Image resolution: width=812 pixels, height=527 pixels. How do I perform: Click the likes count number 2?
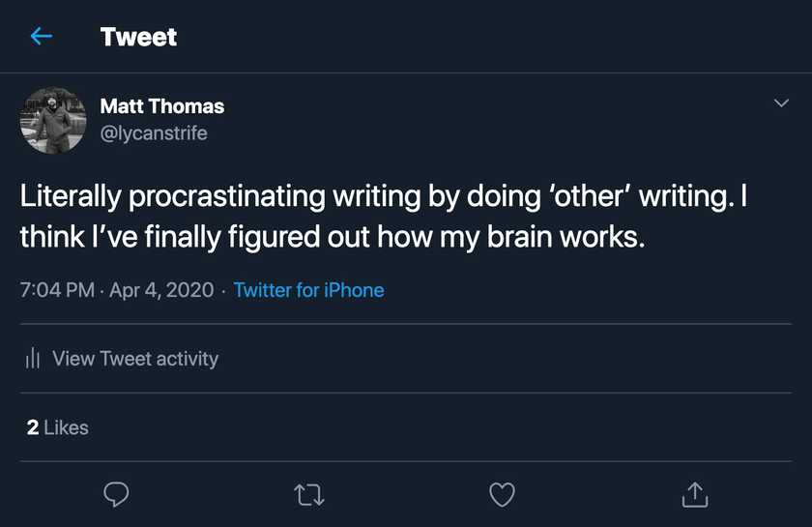(33, 427)
